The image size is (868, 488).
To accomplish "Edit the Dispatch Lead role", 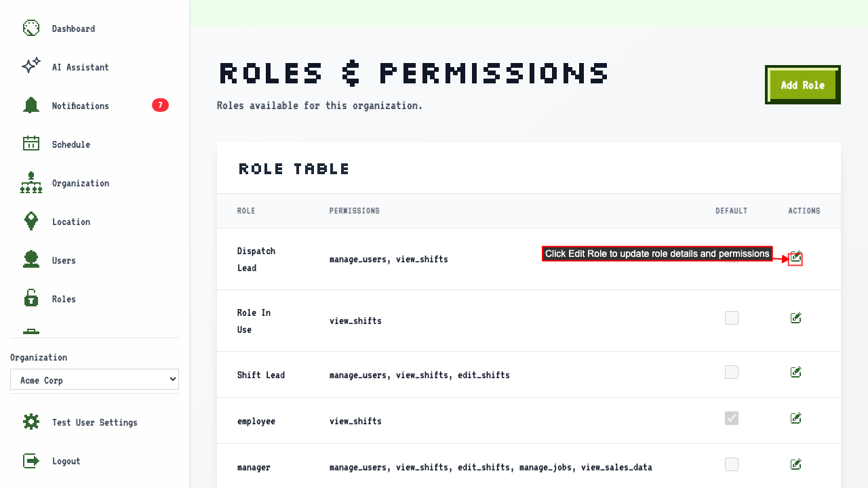I will (795, 258).
